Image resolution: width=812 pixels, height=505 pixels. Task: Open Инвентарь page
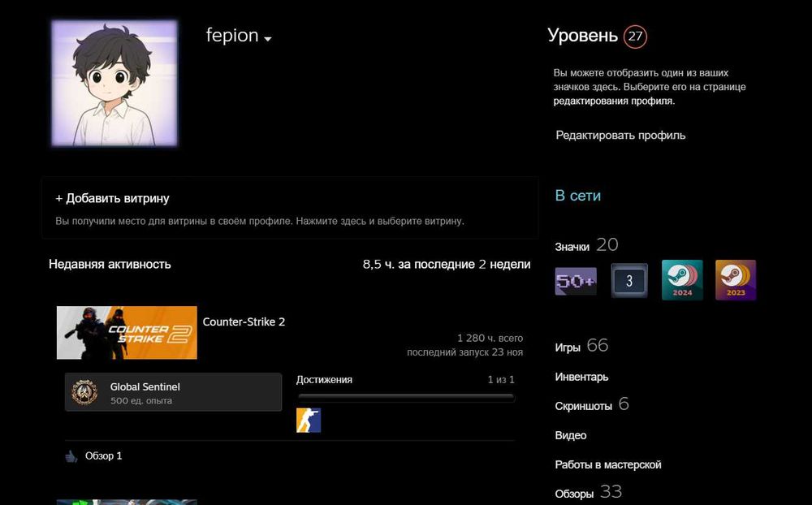pyautogui.click(x=581, y=377)
